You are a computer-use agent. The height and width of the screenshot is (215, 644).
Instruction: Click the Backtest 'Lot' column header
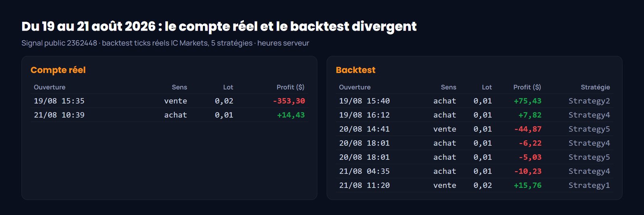coord(487,87)
